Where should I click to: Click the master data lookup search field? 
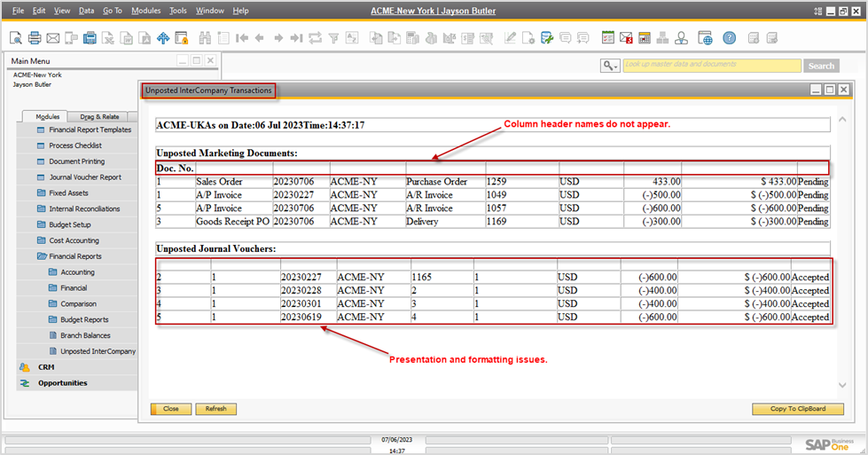click(x=711, y=66)
